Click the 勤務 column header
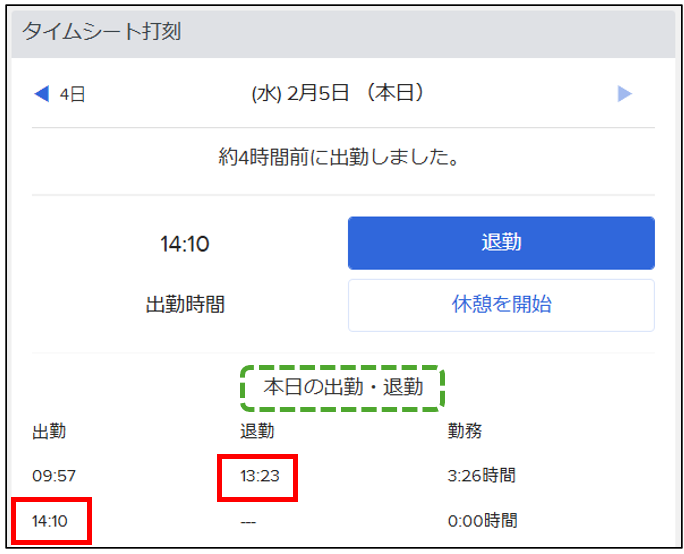The width and height of the screenshot is (684, 554). click(465, 431)
